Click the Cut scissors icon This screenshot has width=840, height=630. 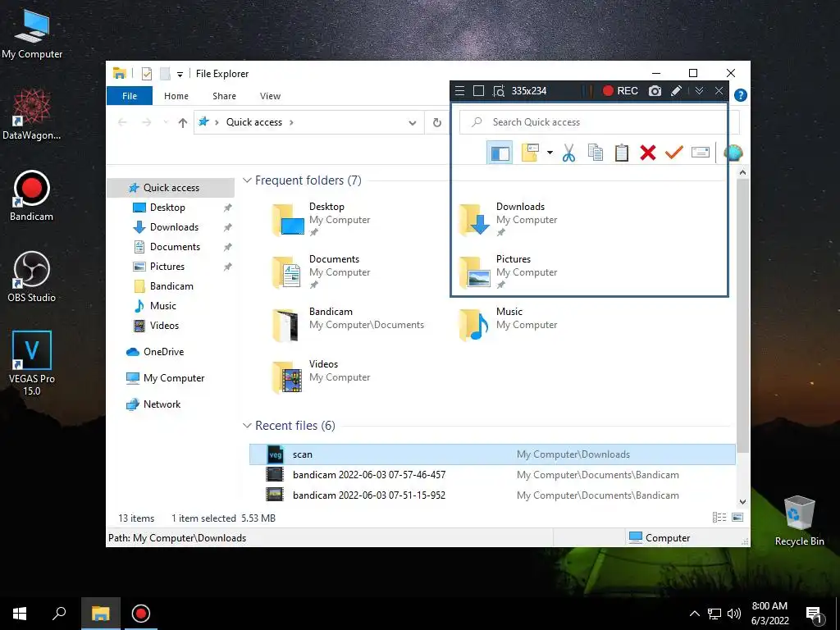pos(569,153)
